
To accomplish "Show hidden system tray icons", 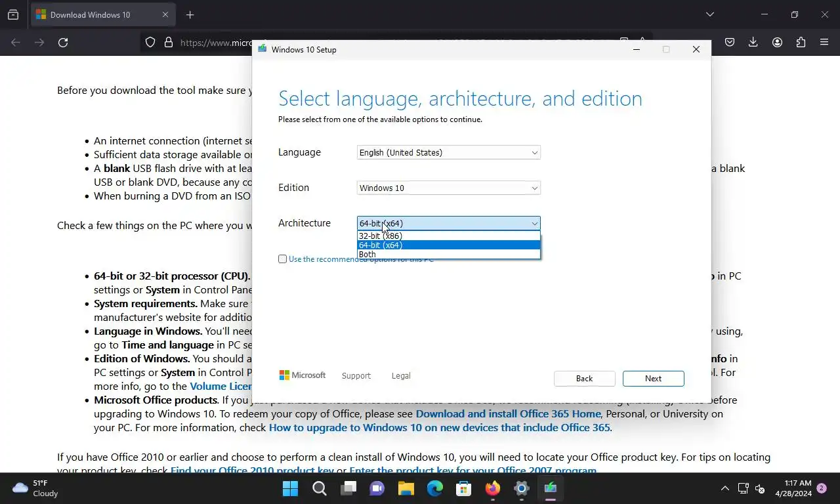I will pyautogui.click(x=724, y=488).
